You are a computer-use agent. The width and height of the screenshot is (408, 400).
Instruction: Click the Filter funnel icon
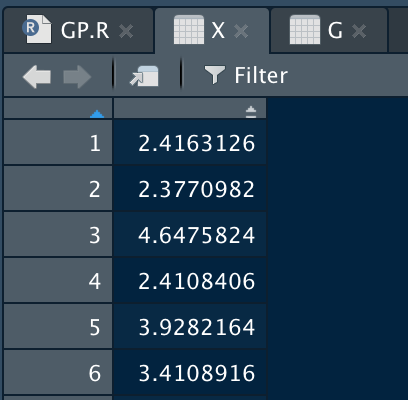(214, 75)
